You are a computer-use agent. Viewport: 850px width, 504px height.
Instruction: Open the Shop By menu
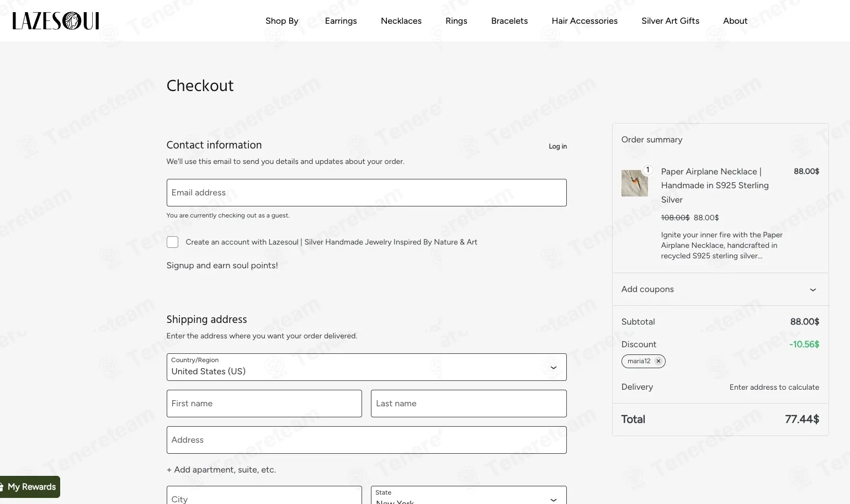tap(282, 21)
